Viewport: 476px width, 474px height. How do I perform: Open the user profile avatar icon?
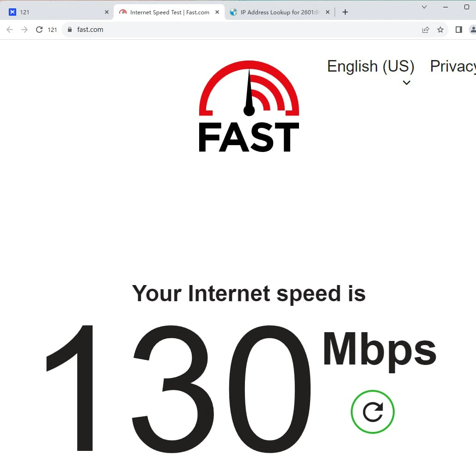point(473,30)
